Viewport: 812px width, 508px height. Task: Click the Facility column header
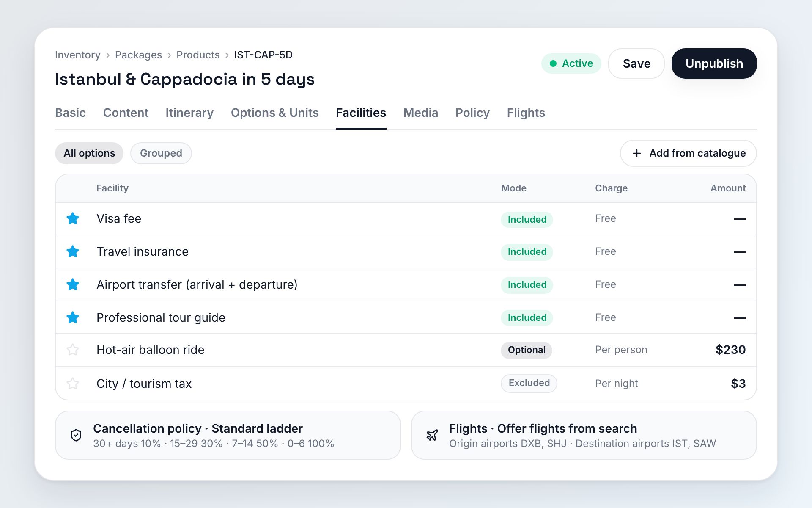(x=112, y=188)
